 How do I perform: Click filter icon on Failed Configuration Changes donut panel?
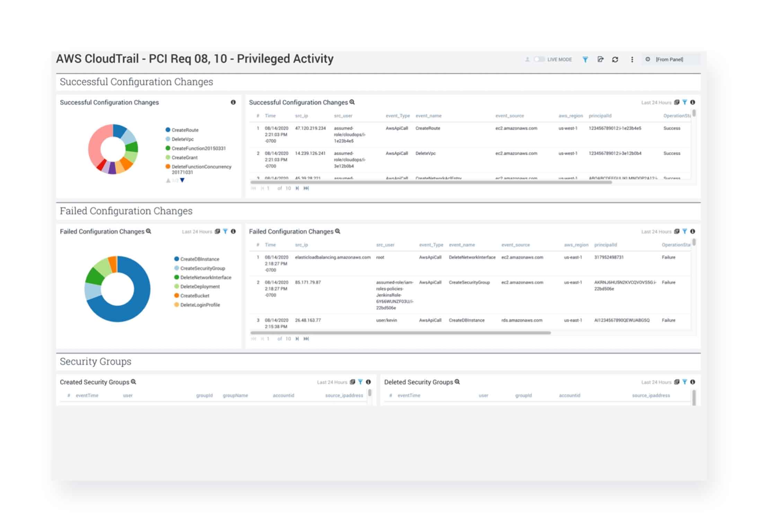(225, 231)
